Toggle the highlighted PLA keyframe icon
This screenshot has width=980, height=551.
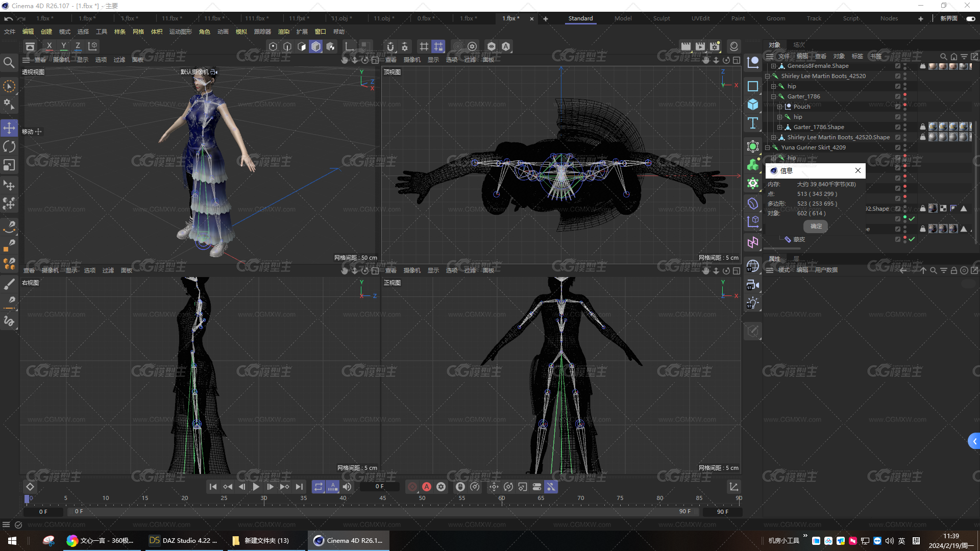551,487
